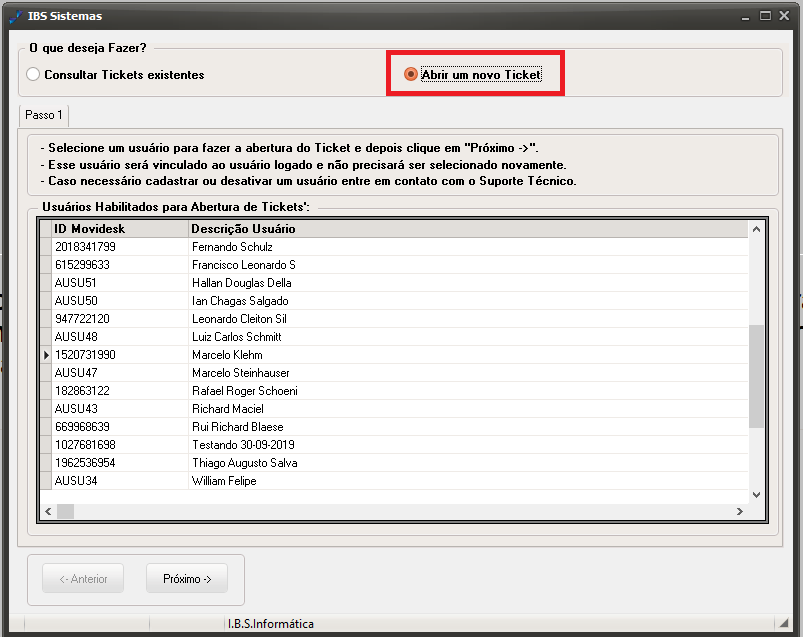Viewport: 803px width, 637px height.
Task: Click the vertical scrollbar thumb
Action: coord(756,376)
